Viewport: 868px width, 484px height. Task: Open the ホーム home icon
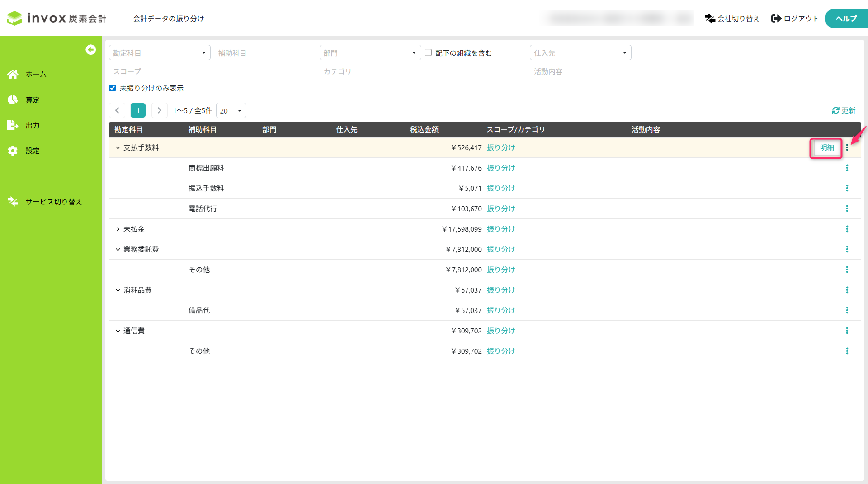click(13, 74)
